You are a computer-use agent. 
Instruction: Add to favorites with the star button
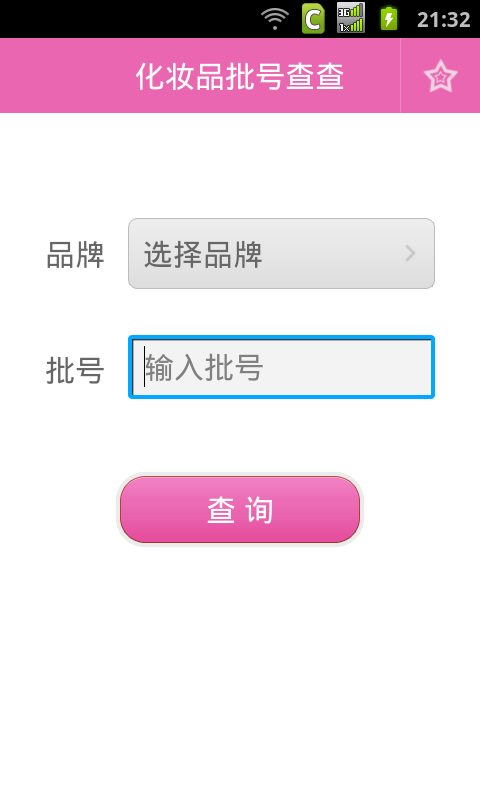tap(440, 76)
